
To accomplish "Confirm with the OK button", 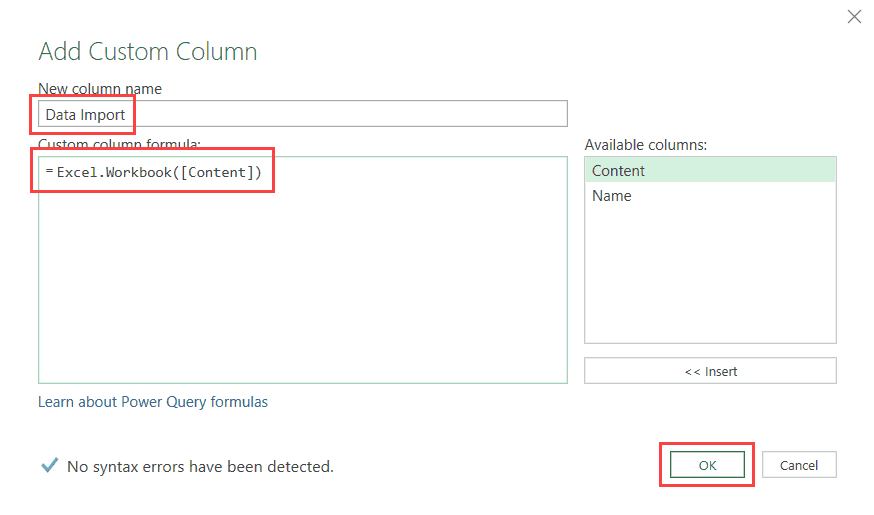I will tap(707, 465).
